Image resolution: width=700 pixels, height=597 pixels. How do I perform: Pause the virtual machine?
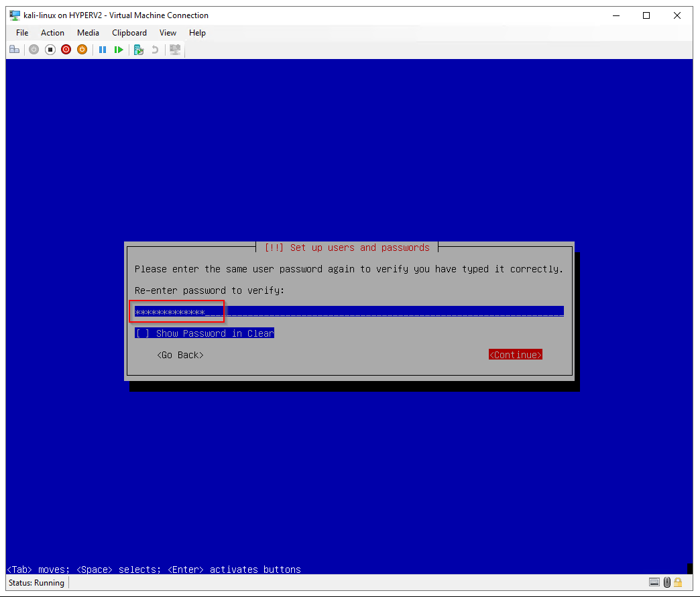click(103, 50)
